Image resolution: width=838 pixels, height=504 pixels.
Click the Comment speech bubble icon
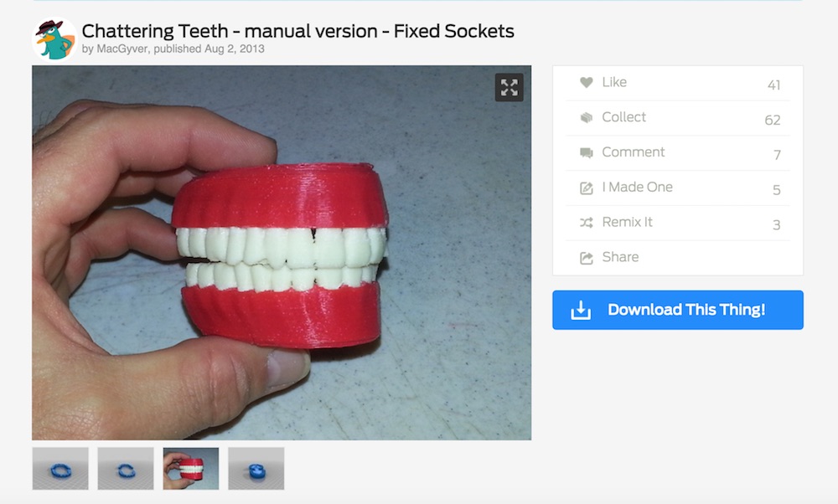pos(587,152)
